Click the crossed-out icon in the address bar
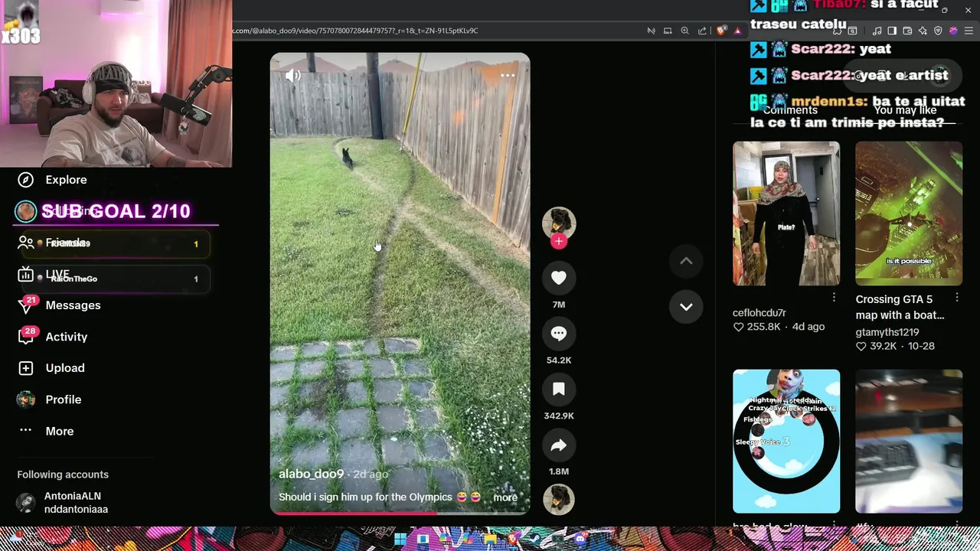Image resolution: width=980 pixels, height=551 pixels. point(651,31)
